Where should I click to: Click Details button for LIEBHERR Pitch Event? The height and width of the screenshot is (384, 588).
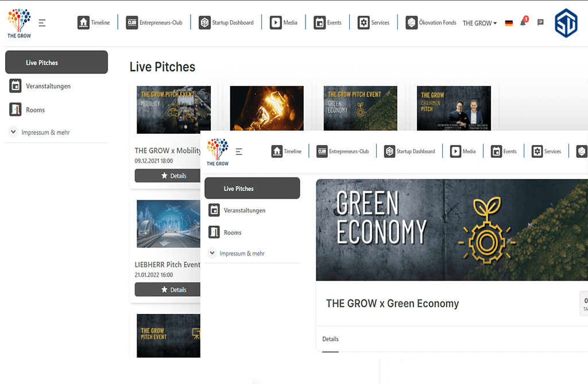pyautogui.click(x=168, y=289)
